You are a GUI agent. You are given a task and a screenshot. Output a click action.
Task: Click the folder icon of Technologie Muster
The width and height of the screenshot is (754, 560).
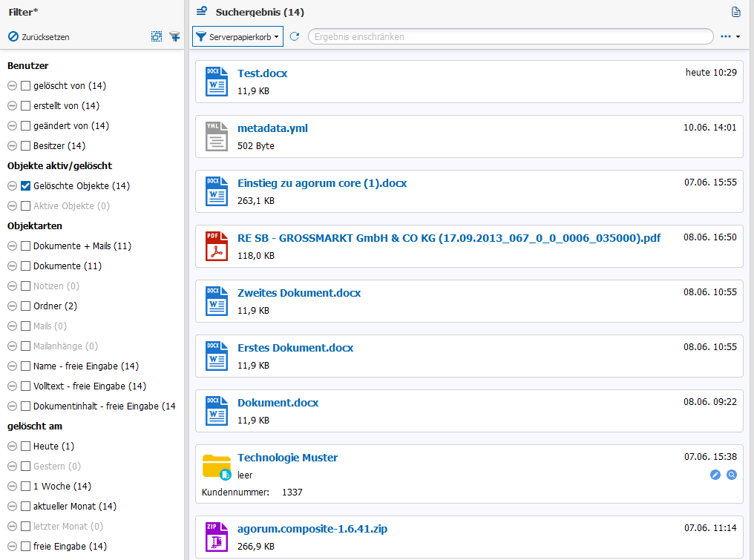217,467
